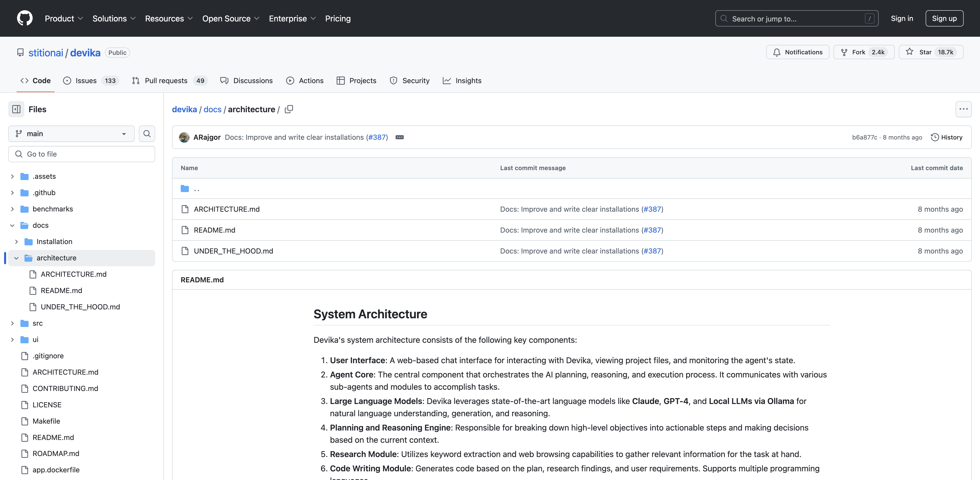Open the devika repository name link
Viewport: 980px width, 480px height.
pos(85,53)
